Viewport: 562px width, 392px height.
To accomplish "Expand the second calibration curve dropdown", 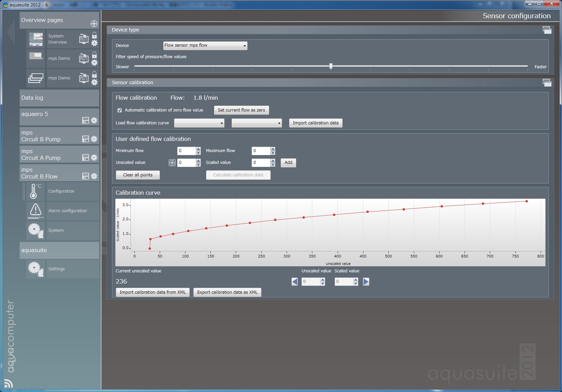I will 256,123.
